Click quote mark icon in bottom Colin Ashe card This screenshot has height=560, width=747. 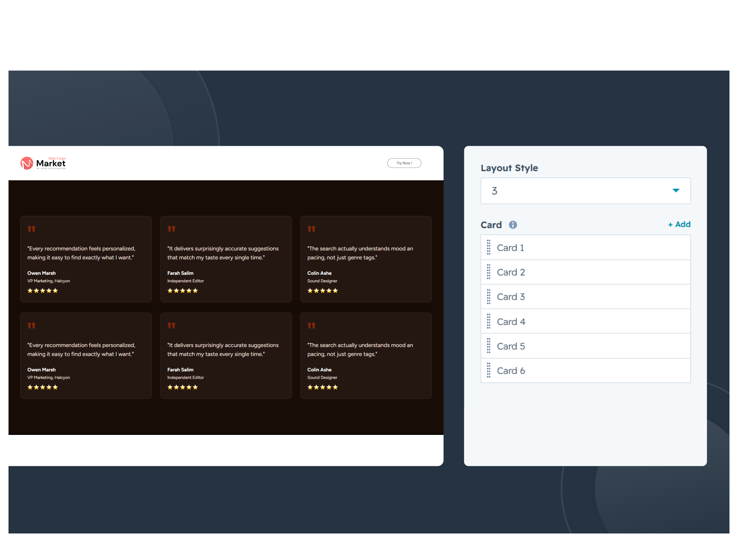pos(311,326)
